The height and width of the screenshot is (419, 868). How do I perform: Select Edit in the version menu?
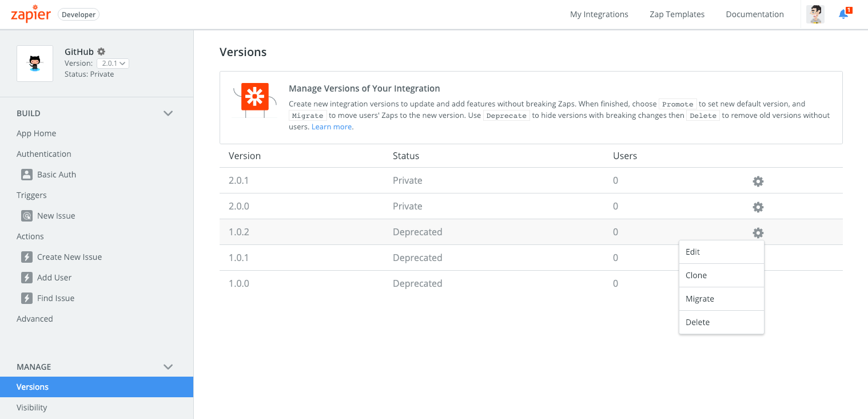point(722,252)
